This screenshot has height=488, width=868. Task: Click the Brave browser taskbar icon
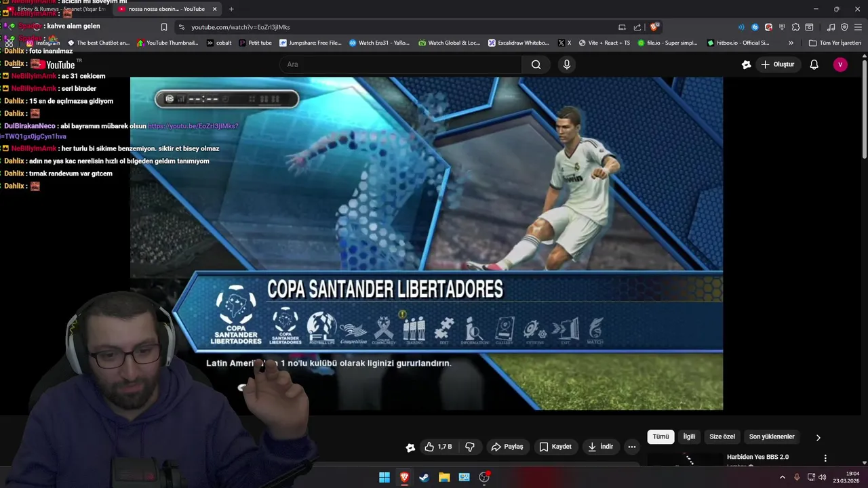(x=404, y=477)
